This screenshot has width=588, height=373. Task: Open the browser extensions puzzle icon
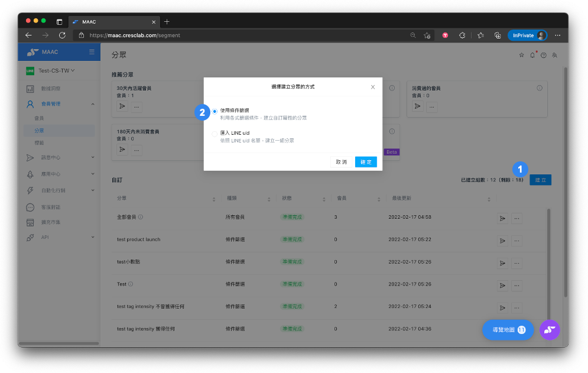[x=462, y=35]
